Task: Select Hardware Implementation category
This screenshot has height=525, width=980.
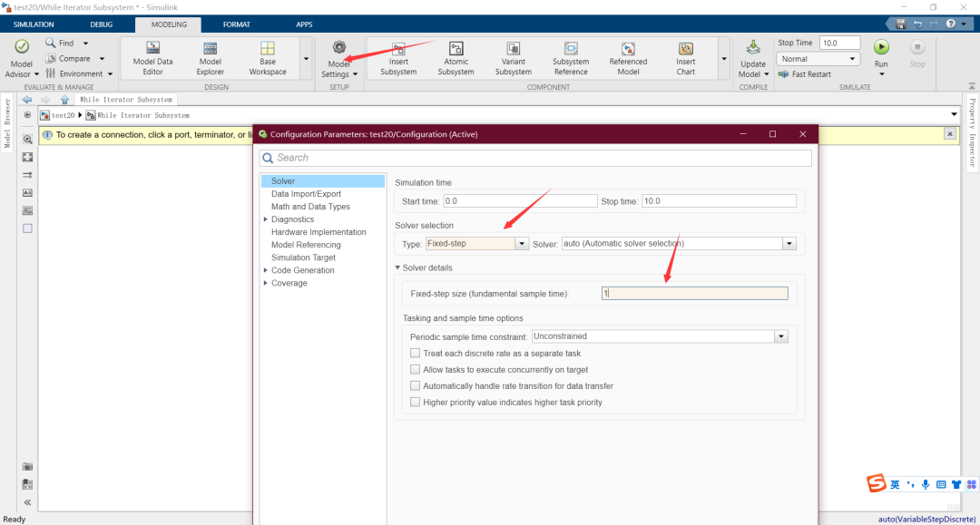Action: pyautogui.click(x=318, y=232)
